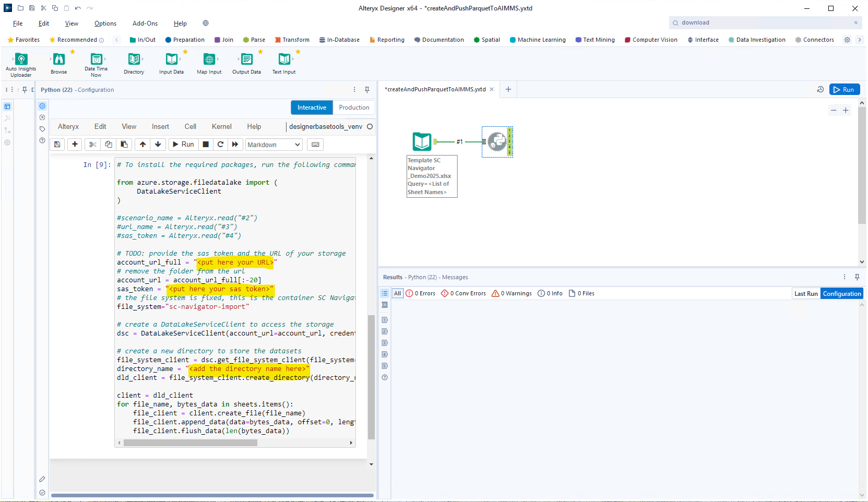
Task: Open configuration panel three-dot options menu
Action: [x=354, y=89]
